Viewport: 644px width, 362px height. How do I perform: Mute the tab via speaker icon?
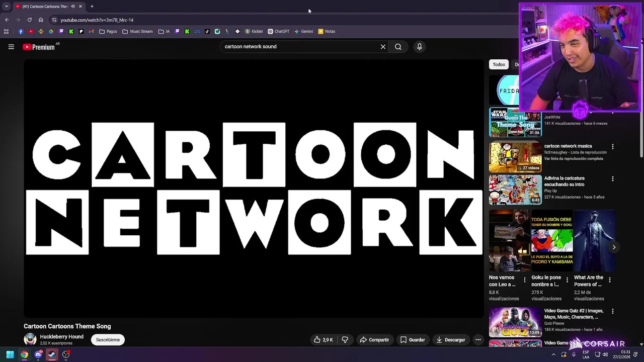(72, 7)
